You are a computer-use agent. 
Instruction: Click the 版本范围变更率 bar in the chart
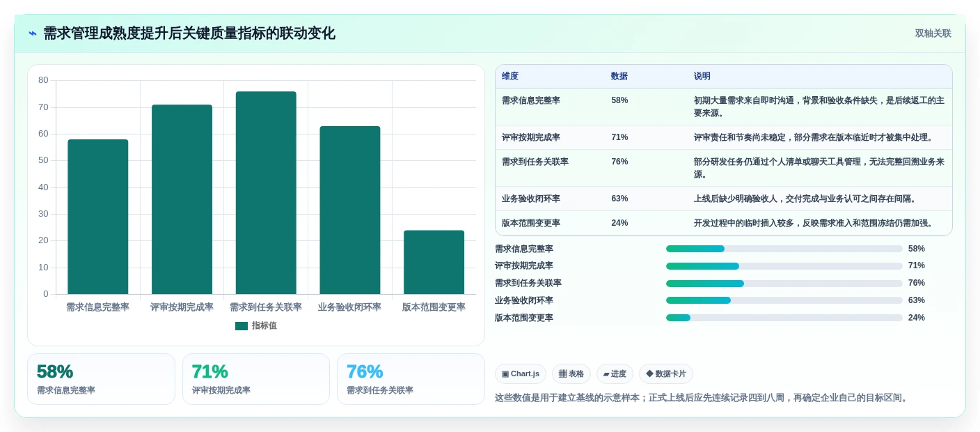tap(434, 262)
